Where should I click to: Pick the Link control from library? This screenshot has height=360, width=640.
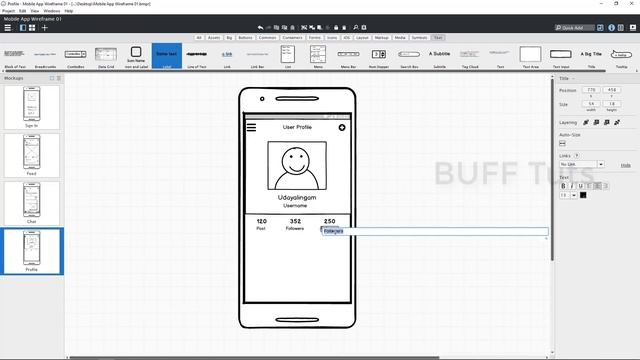pos(227,56)
